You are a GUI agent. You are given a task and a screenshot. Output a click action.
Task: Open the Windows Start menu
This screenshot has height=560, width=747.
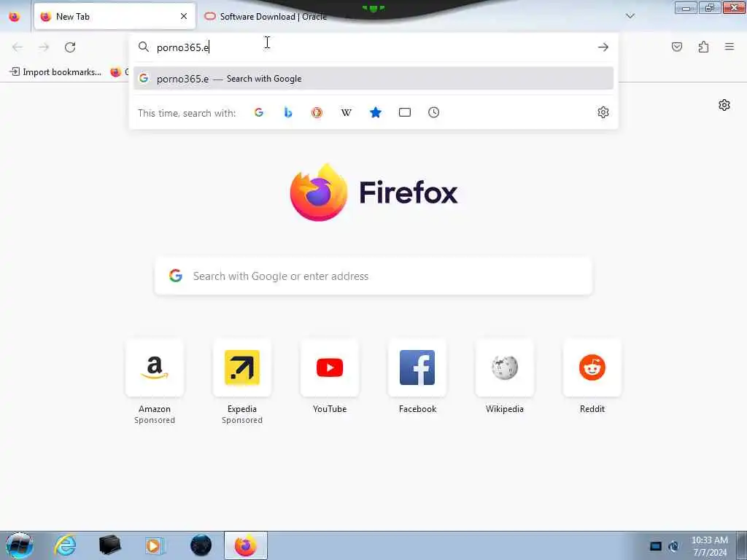19,545
